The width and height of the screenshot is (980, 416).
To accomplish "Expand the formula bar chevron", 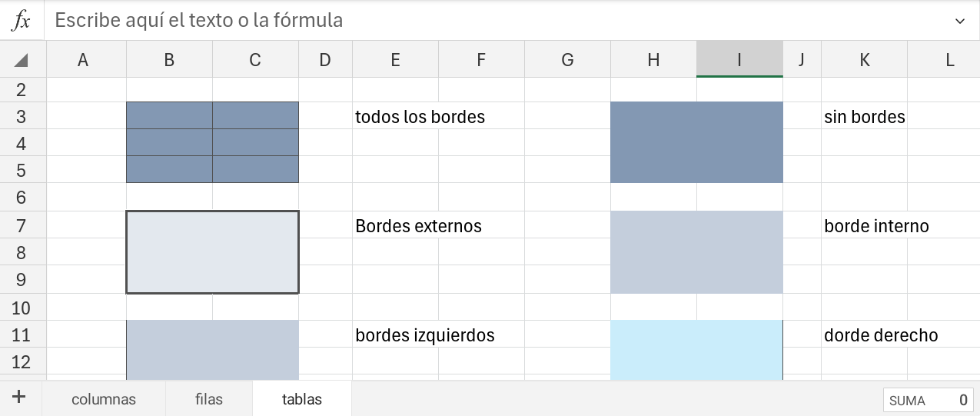I will (x=960, y=21).
